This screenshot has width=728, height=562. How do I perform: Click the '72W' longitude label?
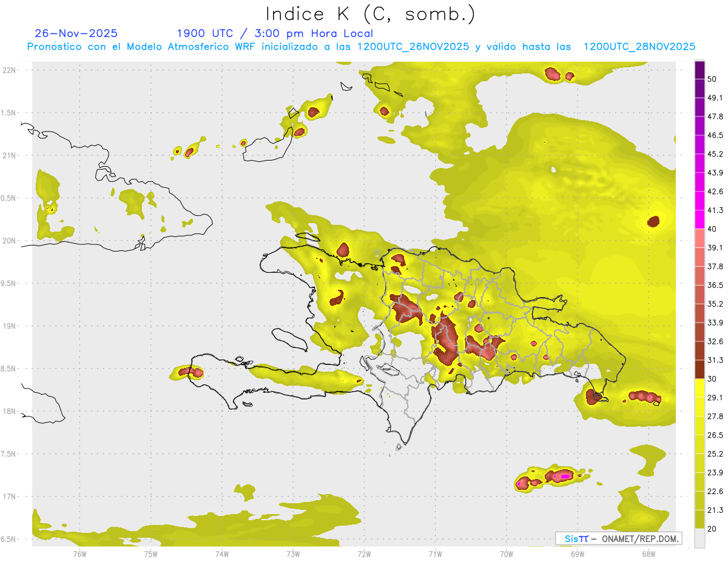click(364, 553)
